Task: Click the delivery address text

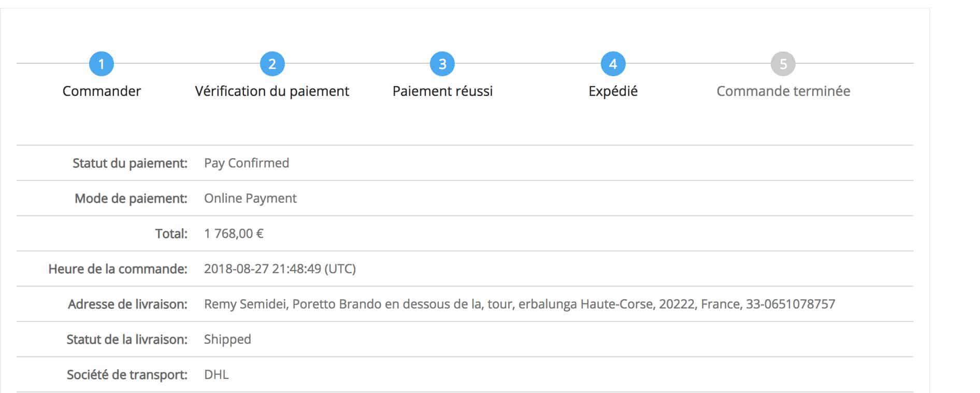Action: pyautogui.click(x=519, y=304)
